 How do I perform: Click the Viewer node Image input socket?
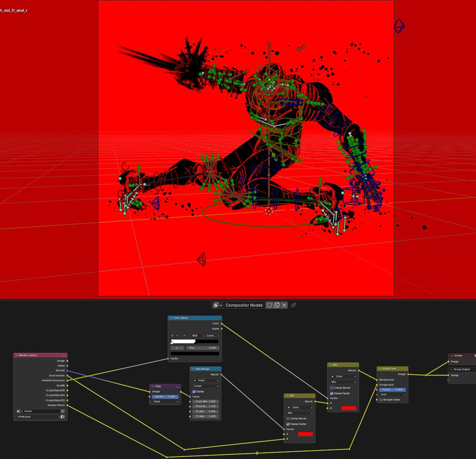[x=449, y=361]
